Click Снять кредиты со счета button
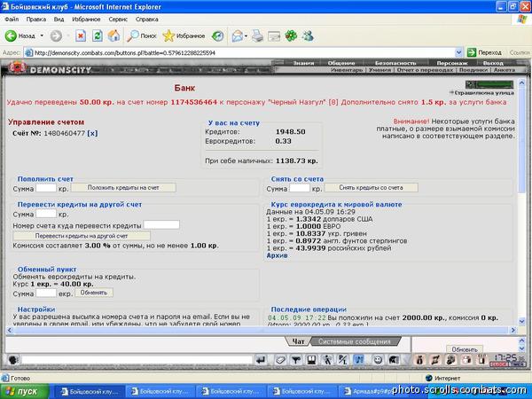 pyautogui.click(x=372, y=188)
